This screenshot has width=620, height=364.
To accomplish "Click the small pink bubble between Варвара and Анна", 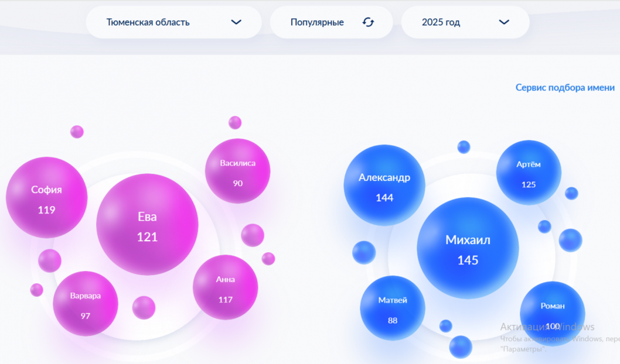I will [x=144, y=308].
